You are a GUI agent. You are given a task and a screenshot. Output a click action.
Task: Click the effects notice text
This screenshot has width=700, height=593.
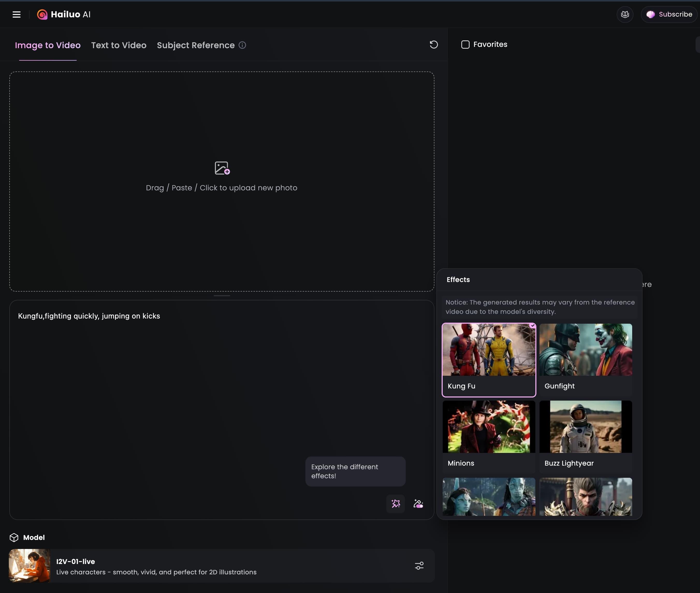540,307
